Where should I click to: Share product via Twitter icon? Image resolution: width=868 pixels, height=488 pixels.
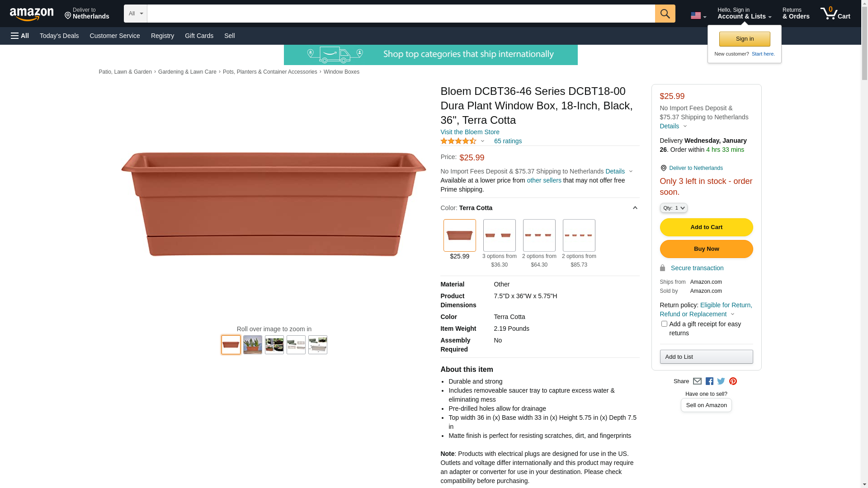(x=721, y=381)
